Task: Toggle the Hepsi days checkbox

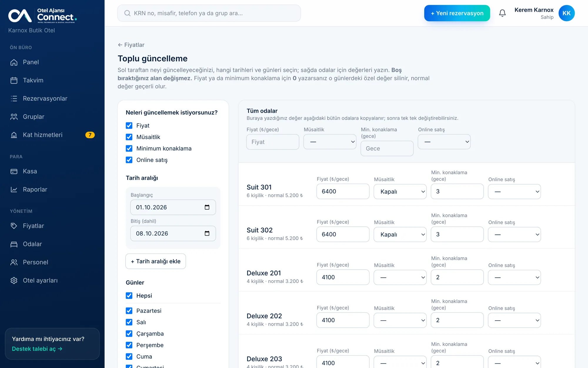Action: (129, 296)
